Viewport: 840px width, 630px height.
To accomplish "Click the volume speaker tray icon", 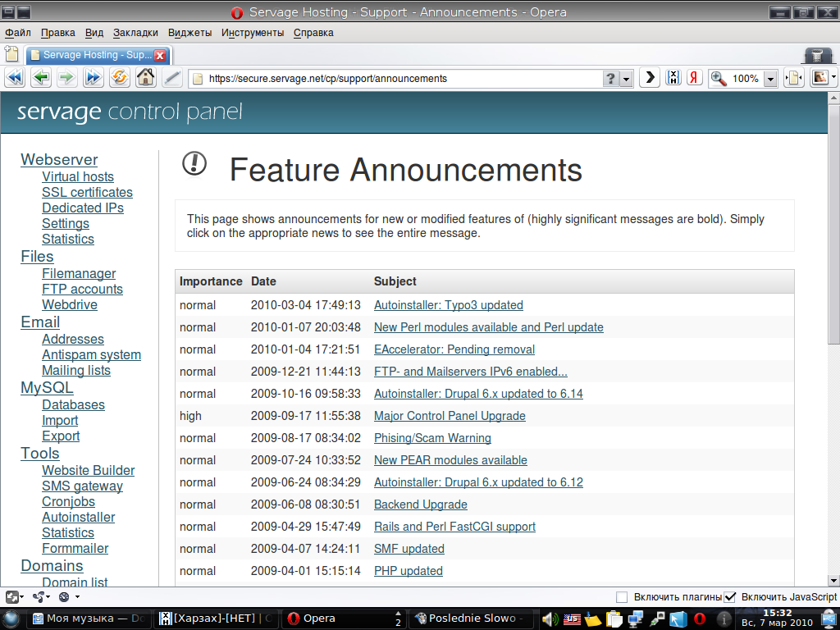I will pyautogui.click(x=550, y=619).
